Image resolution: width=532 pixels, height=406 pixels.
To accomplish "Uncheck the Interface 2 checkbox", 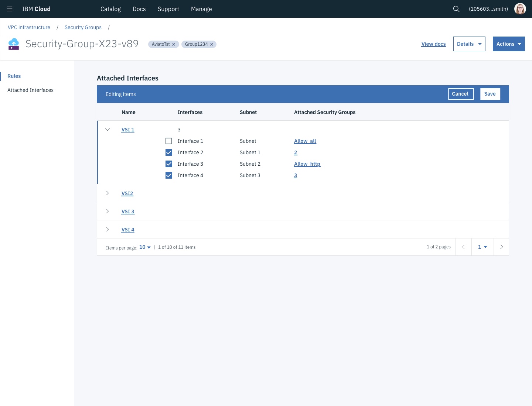I will click(169, 152).
